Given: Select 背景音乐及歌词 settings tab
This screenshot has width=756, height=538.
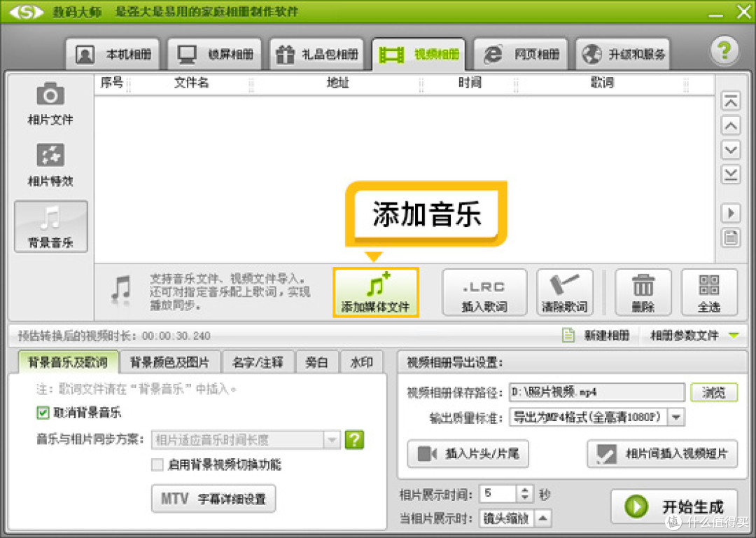Looking at the screenshot, I should [x=68, y=362].
